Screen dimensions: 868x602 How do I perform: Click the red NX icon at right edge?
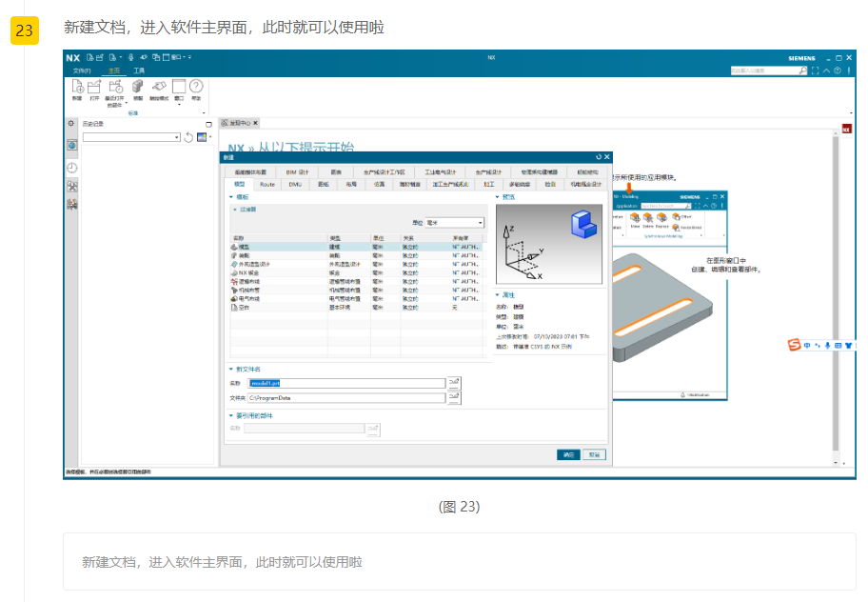[846, 129]
